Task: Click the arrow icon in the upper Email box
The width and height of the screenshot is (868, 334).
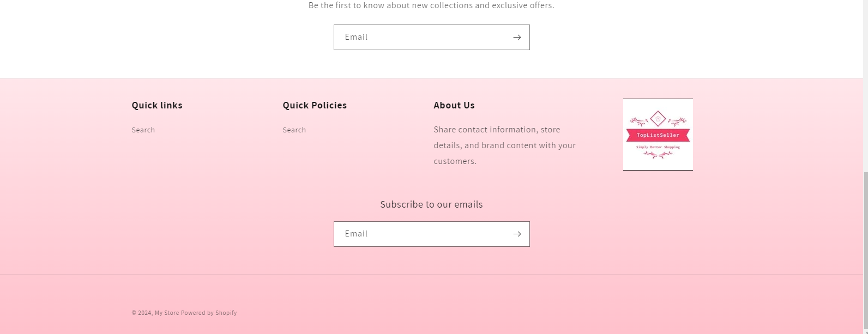Action: 517,37
